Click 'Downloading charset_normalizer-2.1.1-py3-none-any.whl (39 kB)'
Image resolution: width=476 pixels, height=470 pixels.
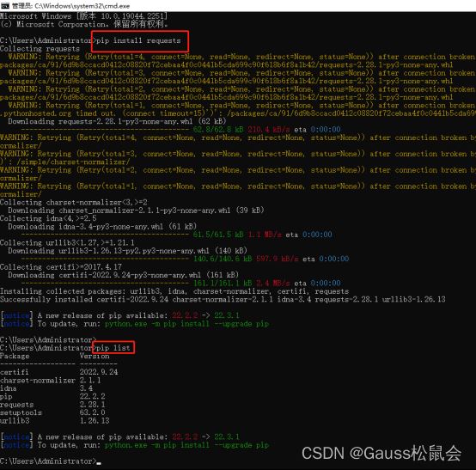coord(136,211)
